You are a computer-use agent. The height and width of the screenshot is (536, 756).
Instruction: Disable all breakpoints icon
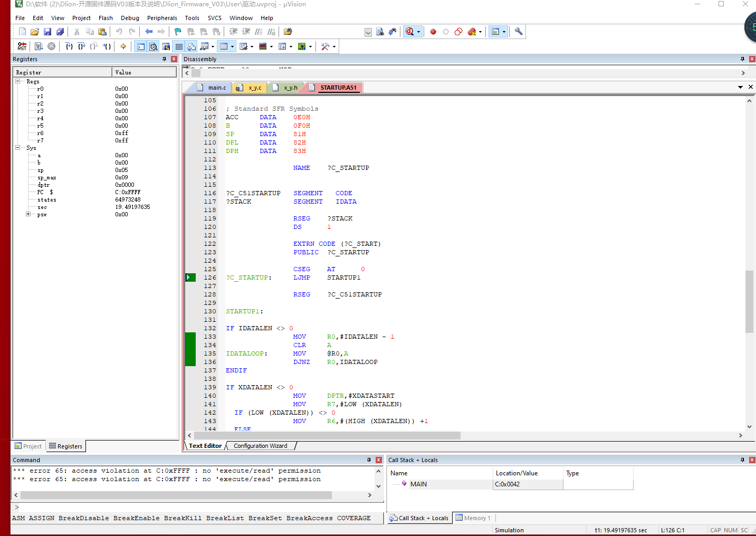point(458,32)
